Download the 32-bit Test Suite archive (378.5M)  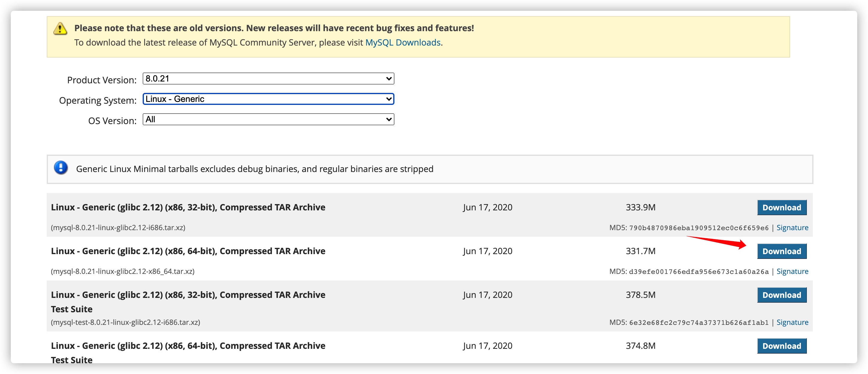click(x=781, y=295)
